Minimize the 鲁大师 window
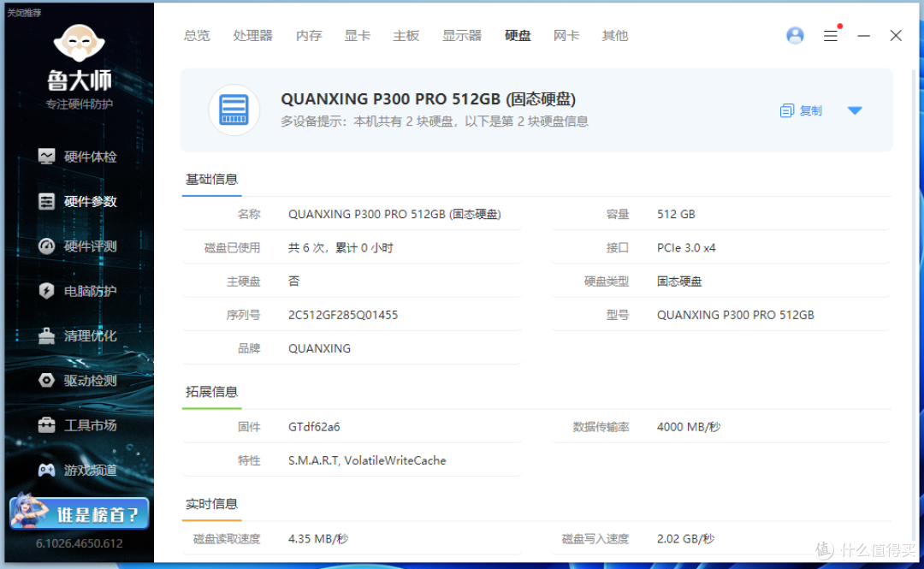 pyautogui.click(x=863, y=36)
